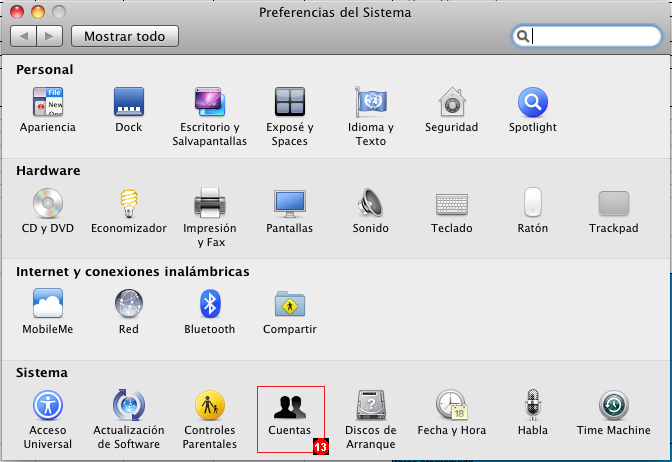This screenshot has width=672, height=462.
Task: Go back with the left arrow button
Action: coord(24,36)
